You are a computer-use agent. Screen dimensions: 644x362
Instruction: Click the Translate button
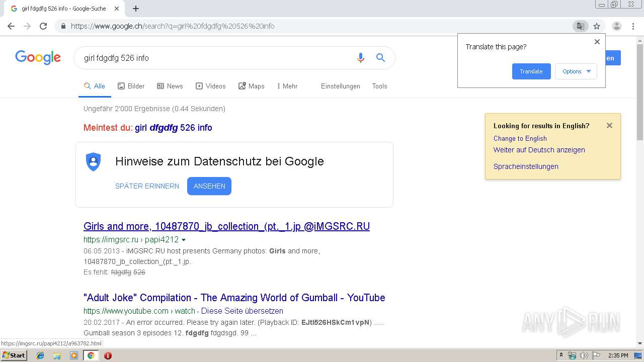pos(531,71)
